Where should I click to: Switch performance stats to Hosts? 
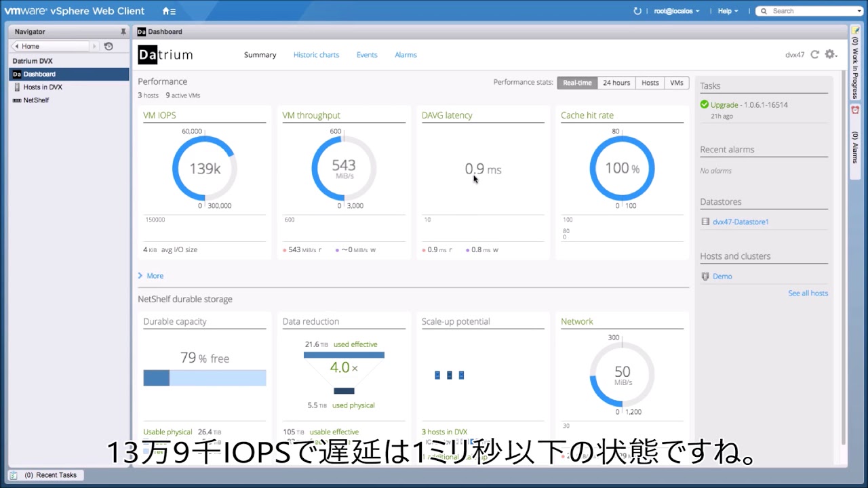point(650,83)
